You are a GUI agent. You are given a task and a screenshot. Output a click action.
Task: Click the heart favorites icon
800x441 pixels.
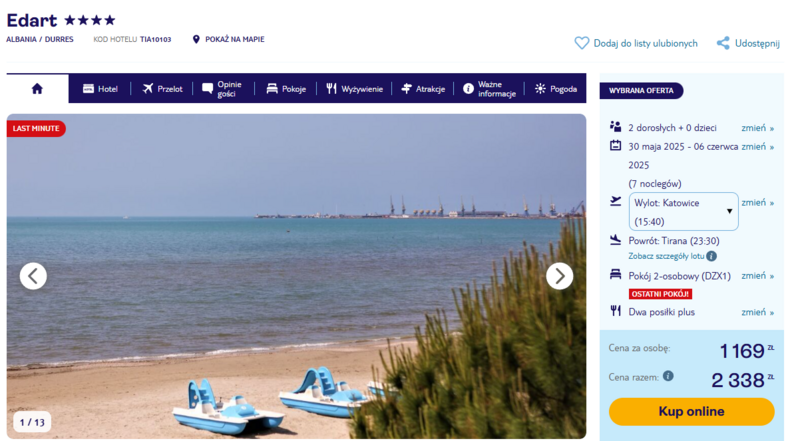[x=582, y=43]
